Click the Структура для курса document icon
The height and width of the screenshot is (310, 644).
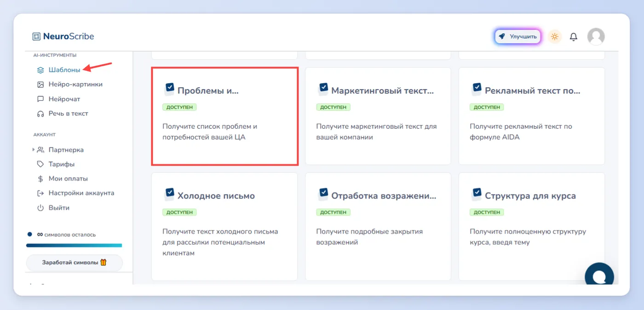point(477,194)
